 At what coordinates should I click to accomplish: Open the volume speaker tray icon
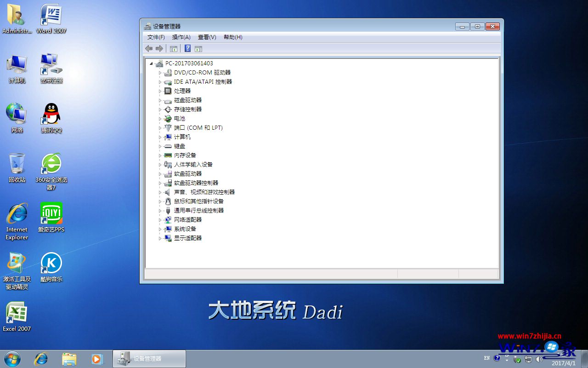[539, 359]
